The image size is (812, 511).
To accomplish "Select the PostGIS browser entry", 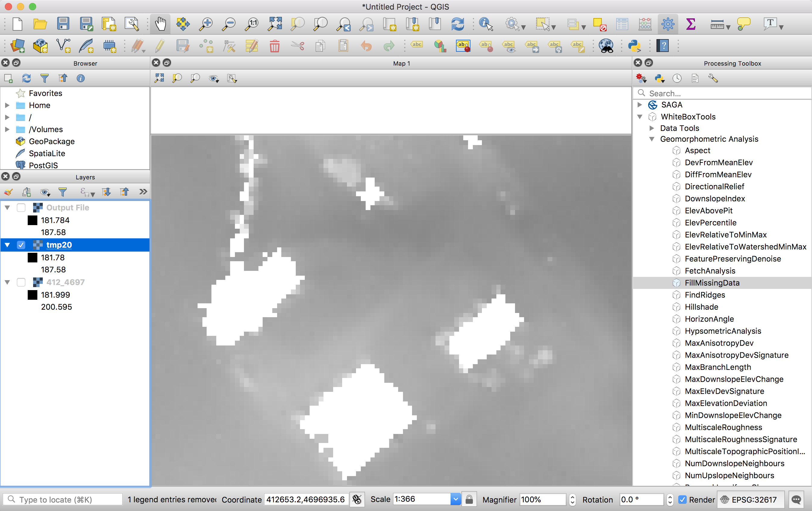I will click(43, 166).
